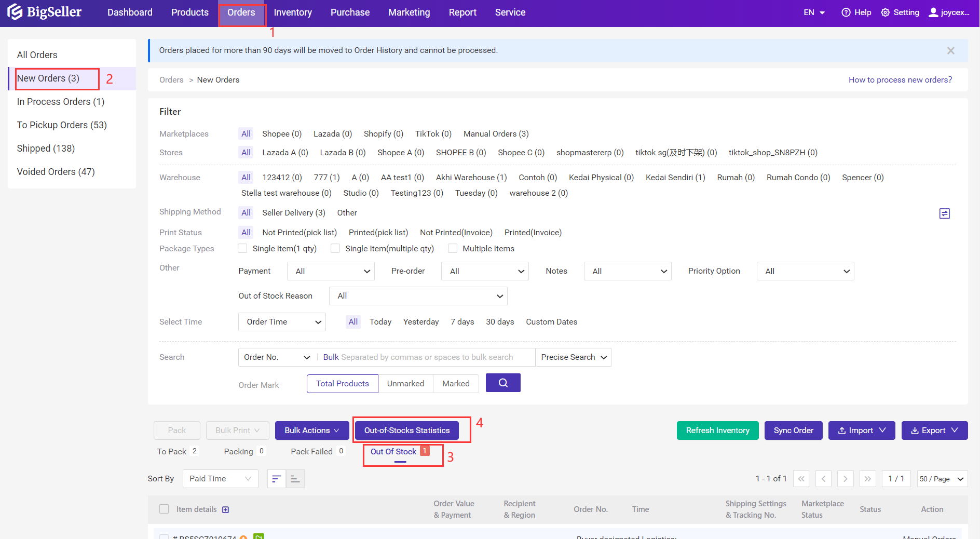The width and height of the screenshot is (980, 539).
Task: Filter marketplace by Manual Orders (3)
Action: (496, 134)
